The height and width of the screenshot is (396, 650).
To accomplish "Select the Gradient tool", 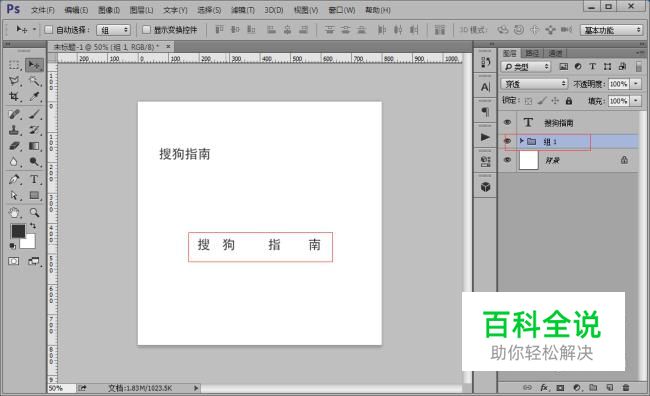I will [x=34, y=146].
